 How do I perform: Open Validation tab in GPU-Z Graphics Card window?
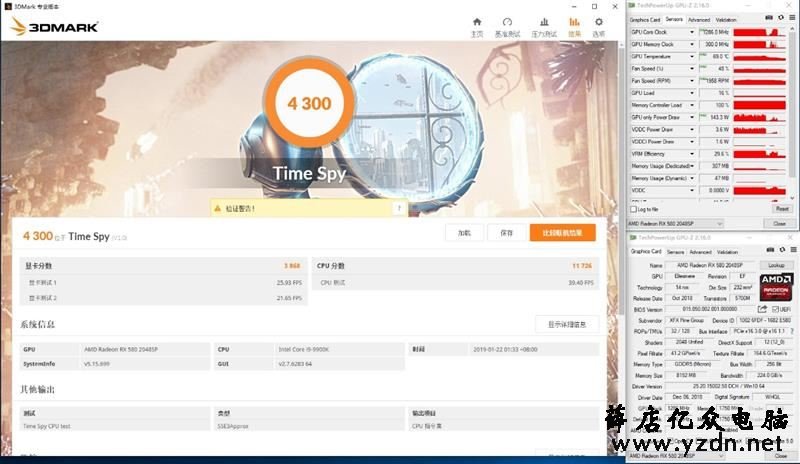point(728,252)
